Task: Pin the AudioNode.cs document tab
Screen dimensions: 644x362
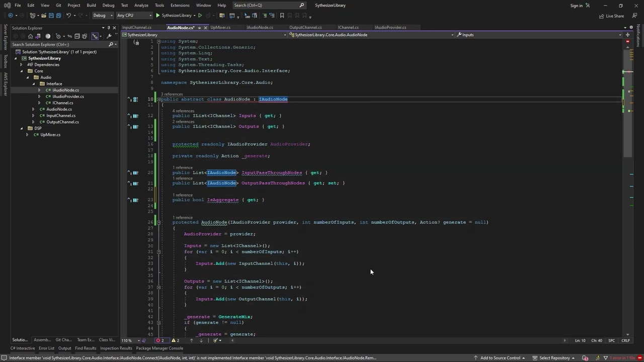Action: [x=200, y=28]
